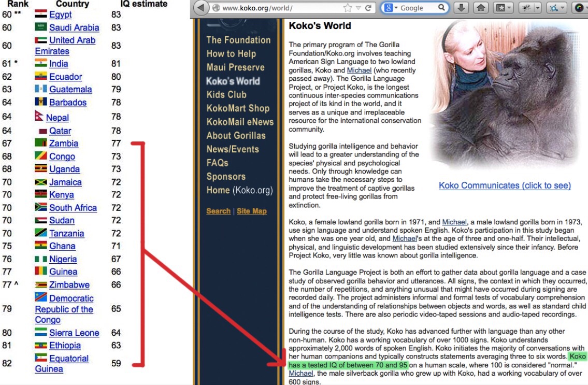Open the bookmarks star menu button
The height and width of the screenshot is (385, 588).
click(499, 8)
